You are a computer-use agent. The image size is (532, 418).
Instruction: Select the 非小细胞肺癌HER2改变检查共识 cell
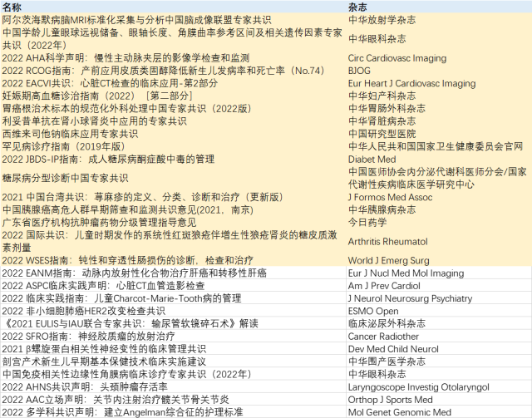click(x=173, y=311)
